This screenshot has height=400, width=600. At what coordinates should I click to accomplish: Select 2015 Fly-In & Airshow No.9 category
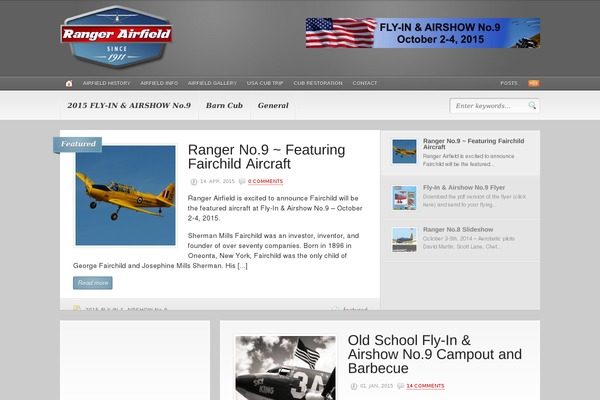(129, 105)
